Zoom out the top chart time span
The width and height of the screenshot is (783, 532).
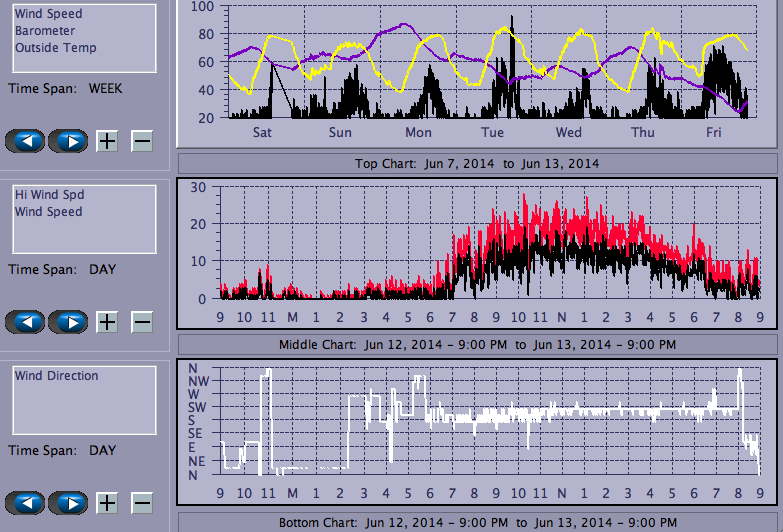tap(142, 141)
